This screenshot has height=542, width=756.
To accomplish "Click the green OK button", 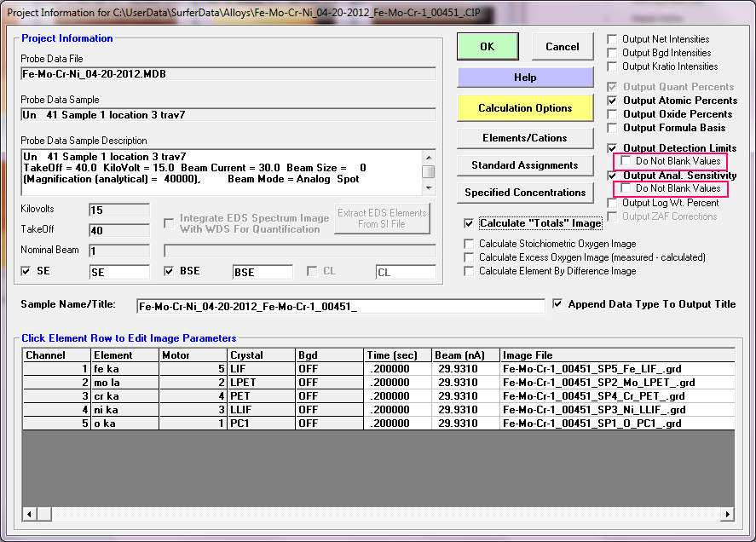I will tap(487, 47).
